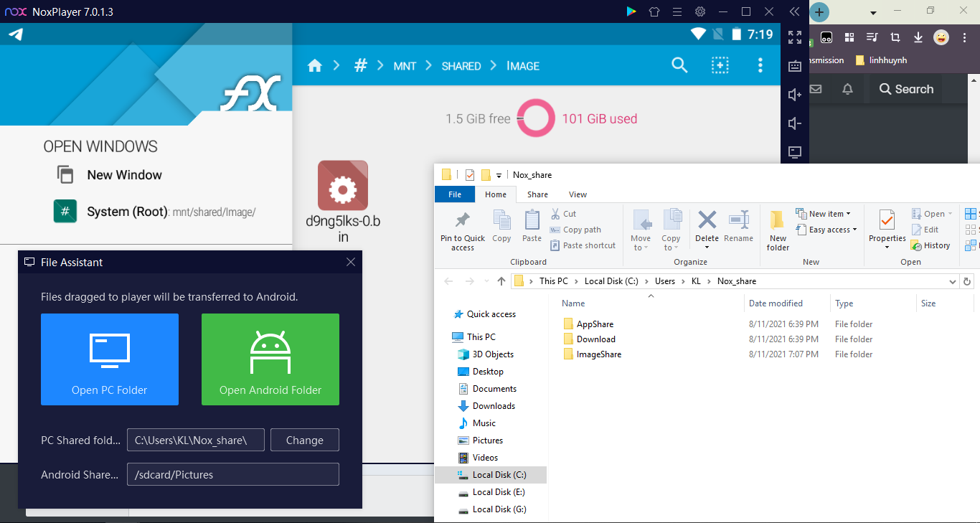980x523 pixels.
Task: Open Properties from the ribbon
Action: (x=887, y=230)
